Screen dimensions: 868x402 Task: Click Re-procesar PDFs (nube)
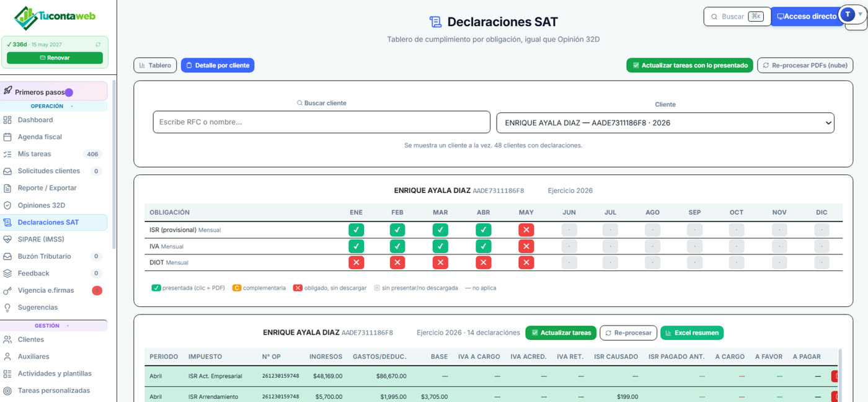click(805, 65)
